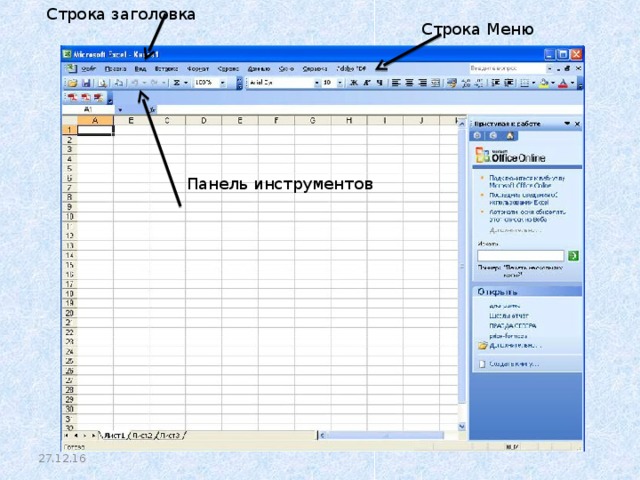Screen dimensions: 640x480
Task: Center cell text horizontally
Action: pyautogui.click(x=409, y=83)
